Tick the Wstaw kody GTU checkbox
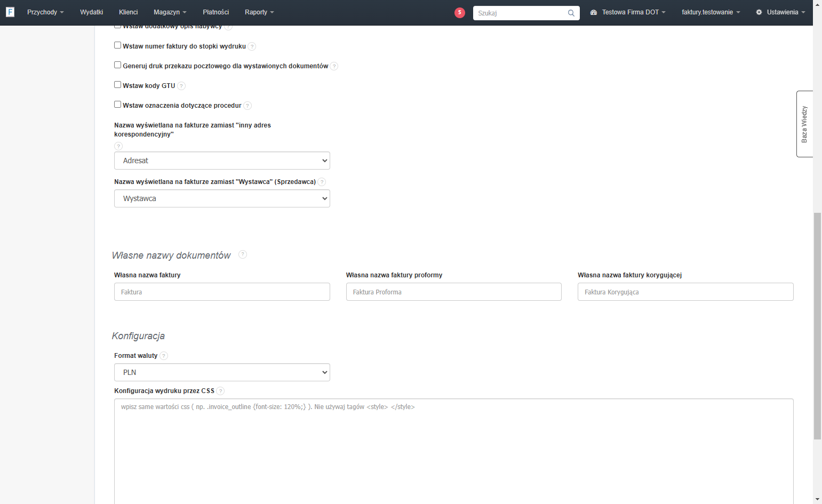Screen dimensions: 822x504 coord(118,85)
